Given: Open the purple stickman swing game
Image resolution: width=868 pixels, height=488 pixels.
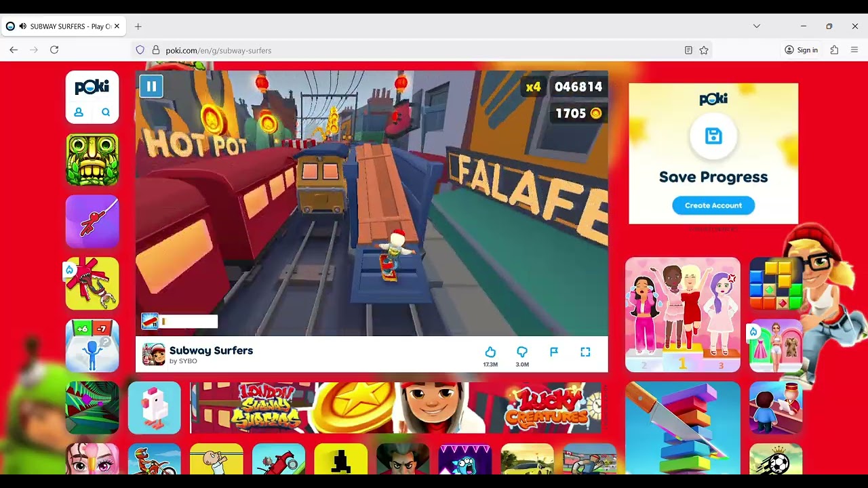Looking at the screenshot, I should click(92, 222).
